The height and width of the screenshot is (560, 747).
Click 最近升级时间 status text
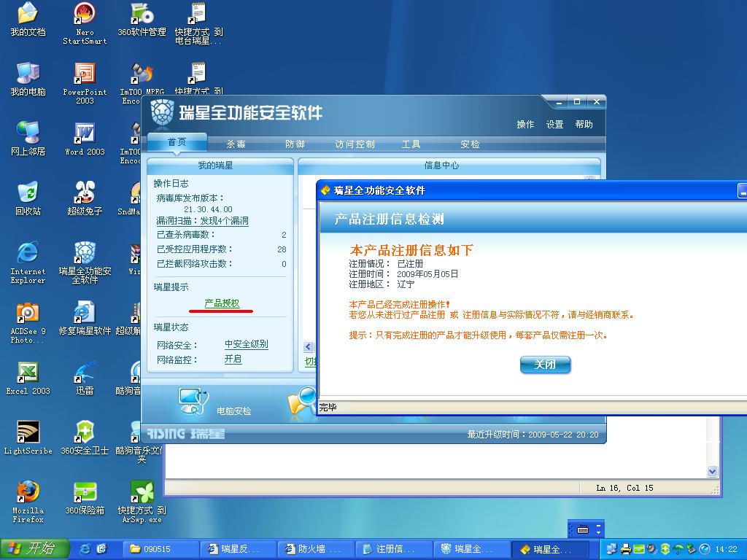pos(533,435)
